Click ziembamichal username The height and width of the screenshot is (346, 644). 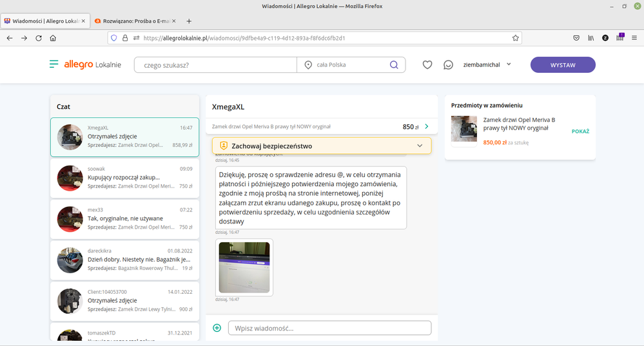pyautogui.click(x=482, y=64)
